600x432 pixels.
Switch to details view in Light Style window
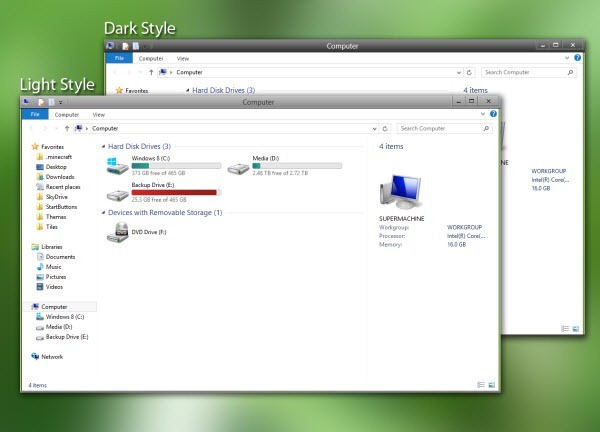click(x=481, y=385)
